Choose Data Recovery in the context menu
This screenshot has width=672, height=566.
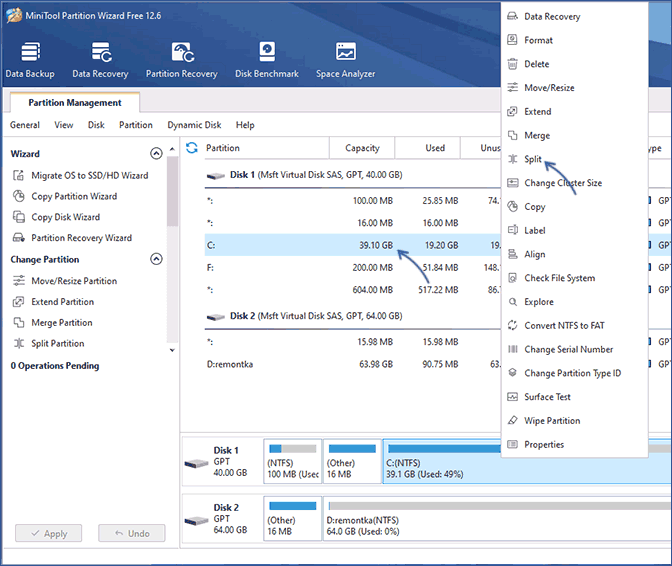[x=574, y=16]
